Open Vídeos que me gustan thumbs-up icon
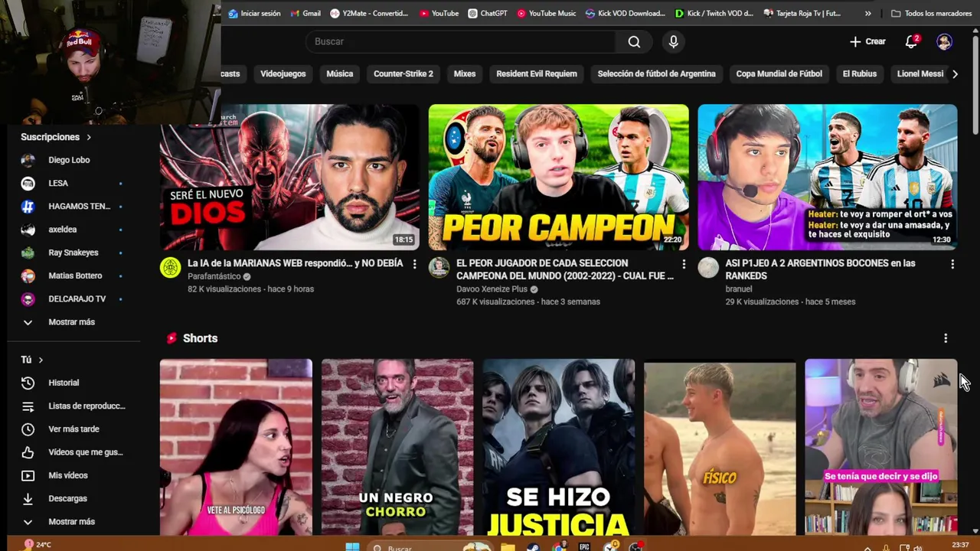This screenshot has width=980, height=551. click(x=28, y=452)
